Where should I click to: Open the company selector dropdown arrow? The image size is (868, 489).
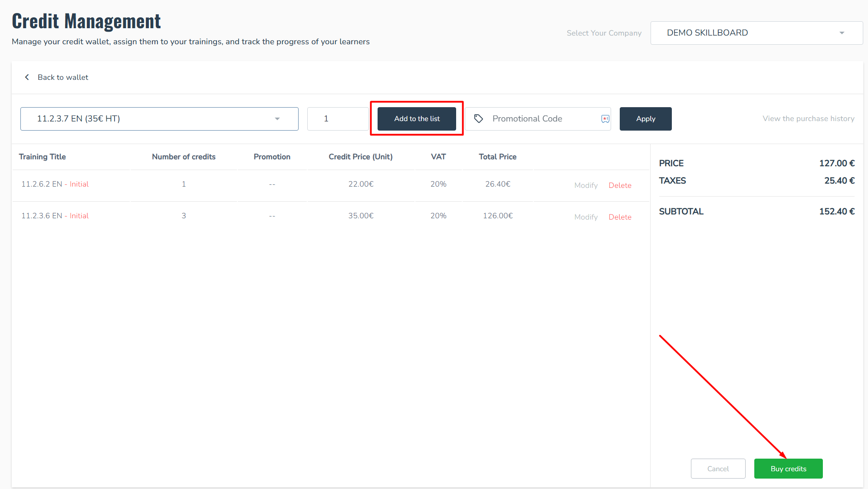842,33
